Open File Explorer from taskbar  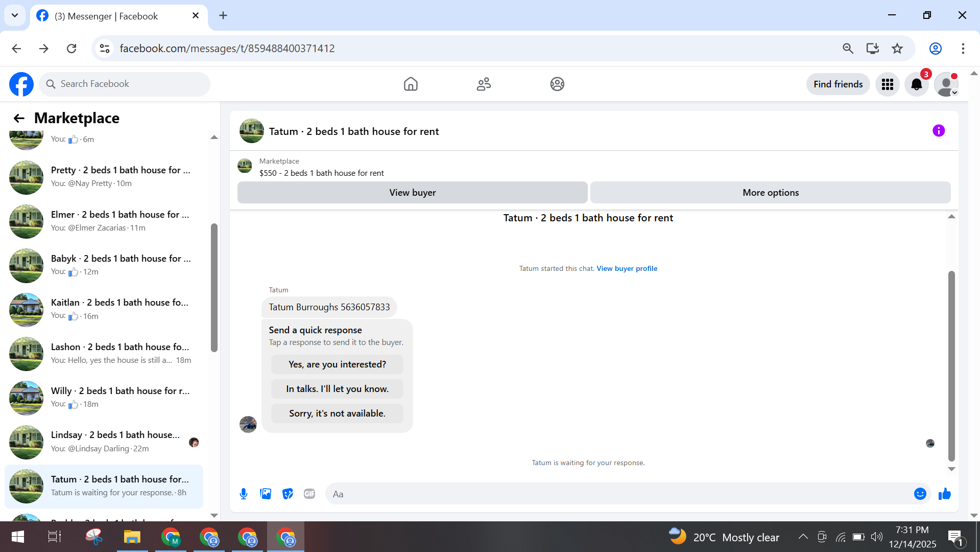[132, 537]
